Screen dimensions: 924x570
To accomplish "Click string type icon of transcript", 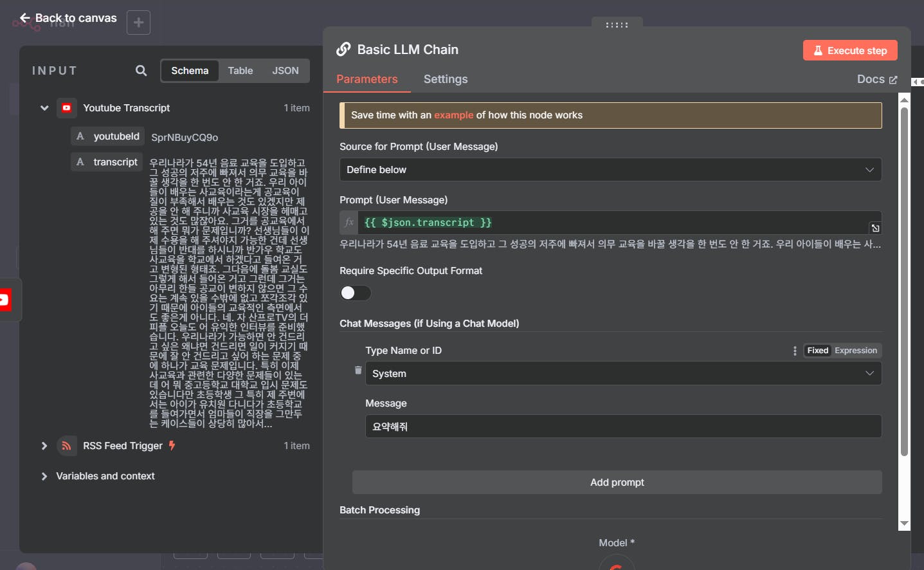I will pos(80,162).
